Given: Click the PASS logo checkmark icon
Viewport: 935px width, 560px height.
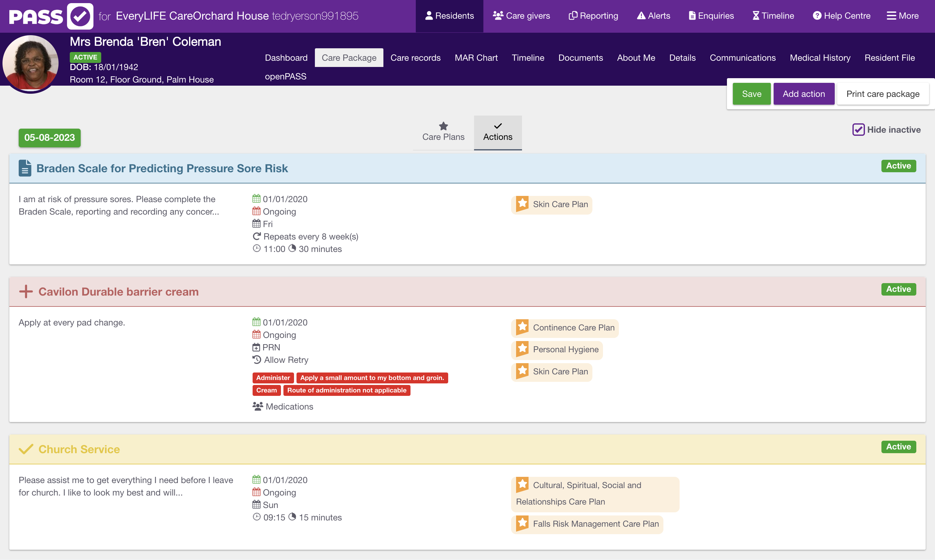Looking at the screenshot, I should 80,16.
